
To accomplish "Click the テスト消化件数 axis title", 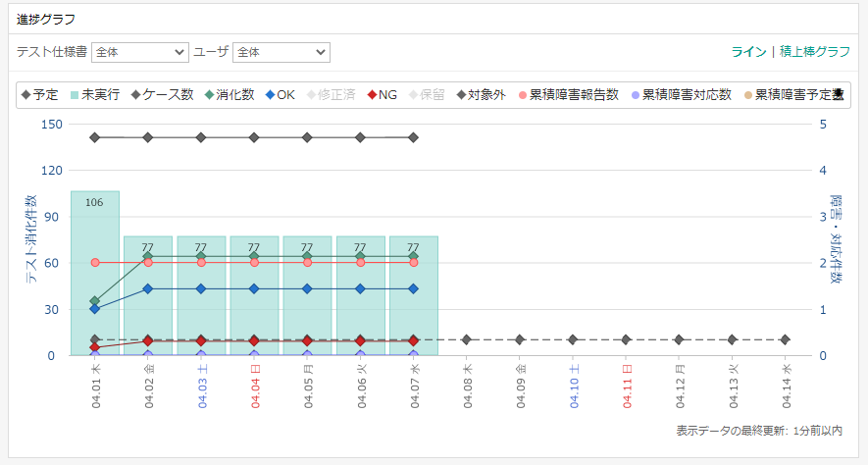I will click(x=31, y=239).
